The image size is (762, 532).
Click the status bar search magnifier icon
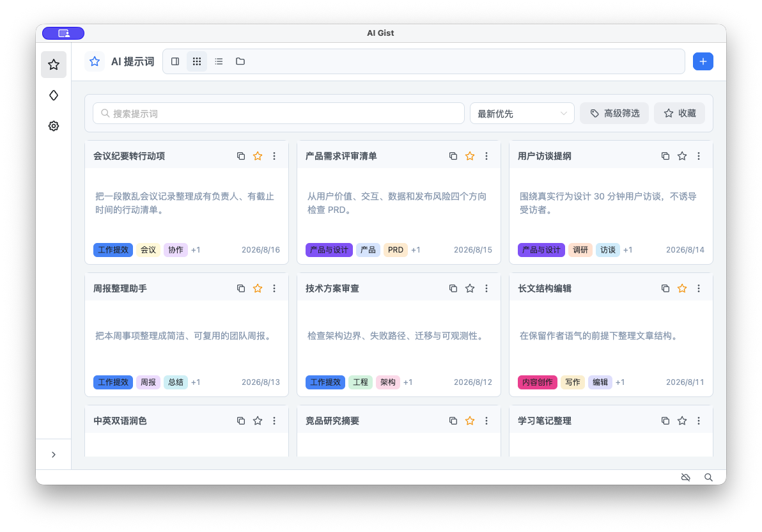[x=708, y=478]
